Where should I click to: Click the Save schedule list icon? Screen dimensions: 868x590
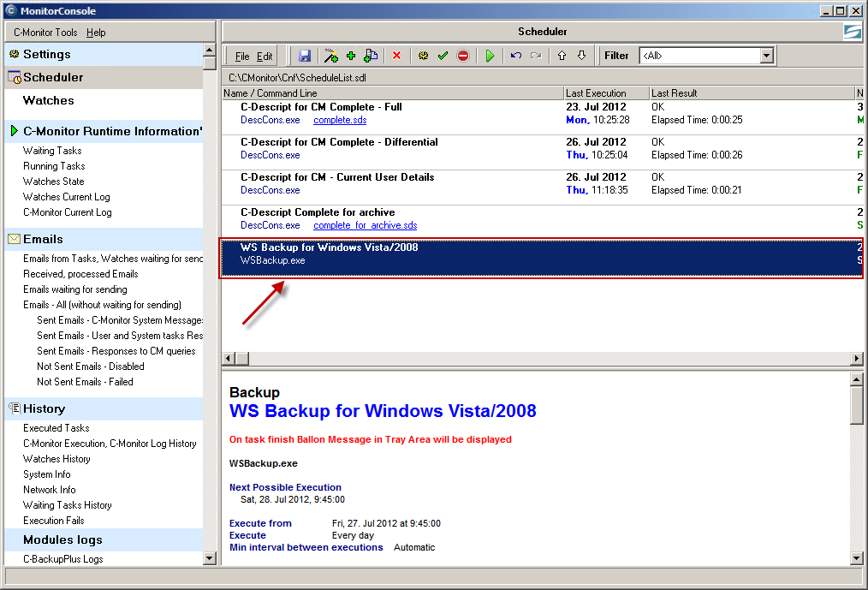[x=305, y=56]
